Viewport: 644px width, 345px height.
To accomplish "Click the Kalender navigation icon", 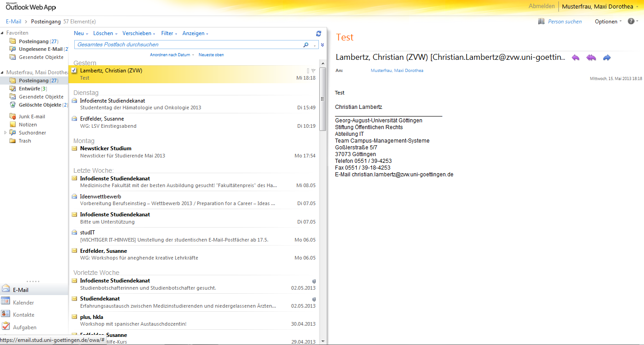I will click(x=5, y=301).
